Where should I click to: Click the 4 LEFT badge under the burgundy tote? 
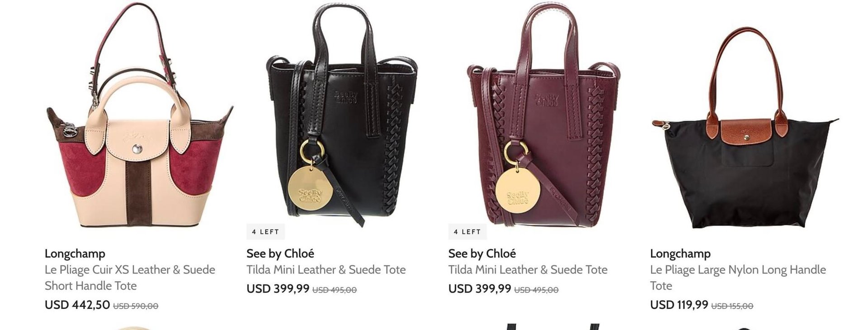click(467, 232)
